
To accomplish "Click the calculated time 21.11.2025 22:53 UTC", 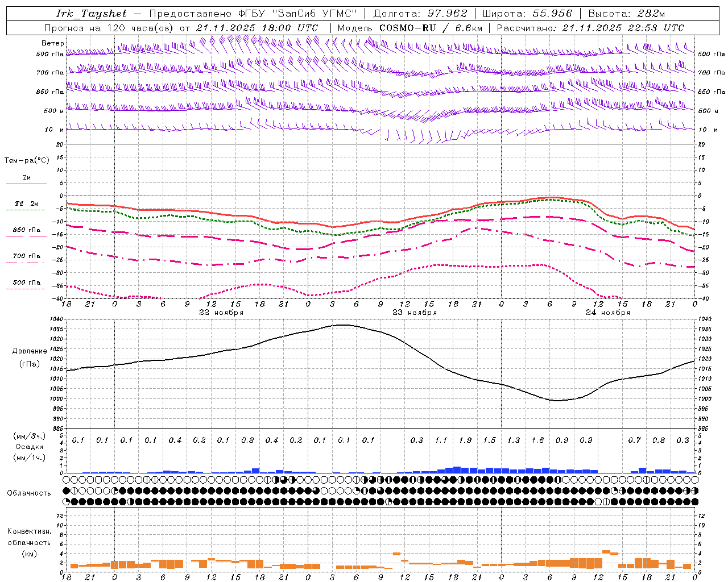I will 623,28.
